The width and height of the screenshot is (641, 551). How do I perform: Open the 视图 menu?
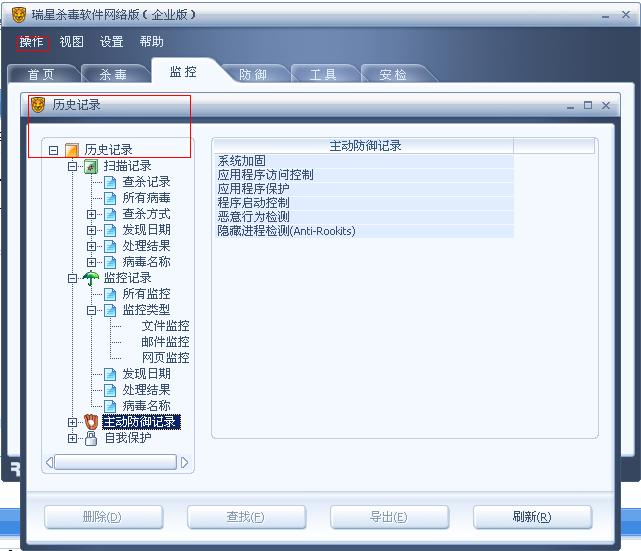pyautogui.click(x=72, y=42)
